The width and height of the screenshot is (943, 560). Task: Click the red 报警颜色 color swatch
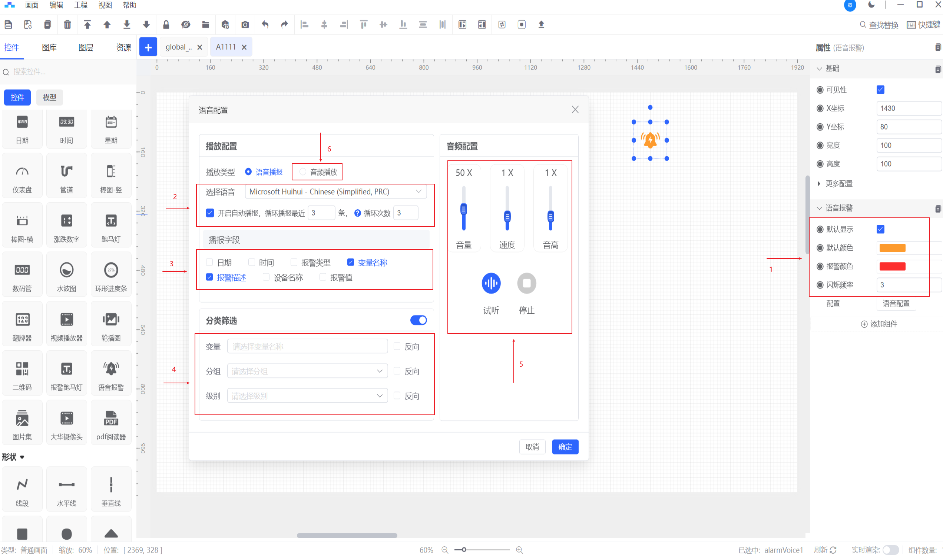click(x=892, y=266)
